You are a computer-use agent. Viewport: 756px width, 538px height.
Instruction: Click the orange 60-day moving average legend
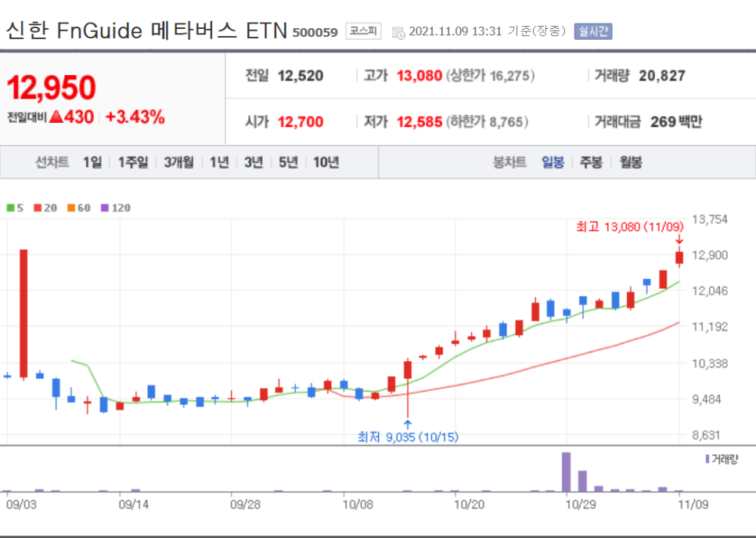[79, 208]
